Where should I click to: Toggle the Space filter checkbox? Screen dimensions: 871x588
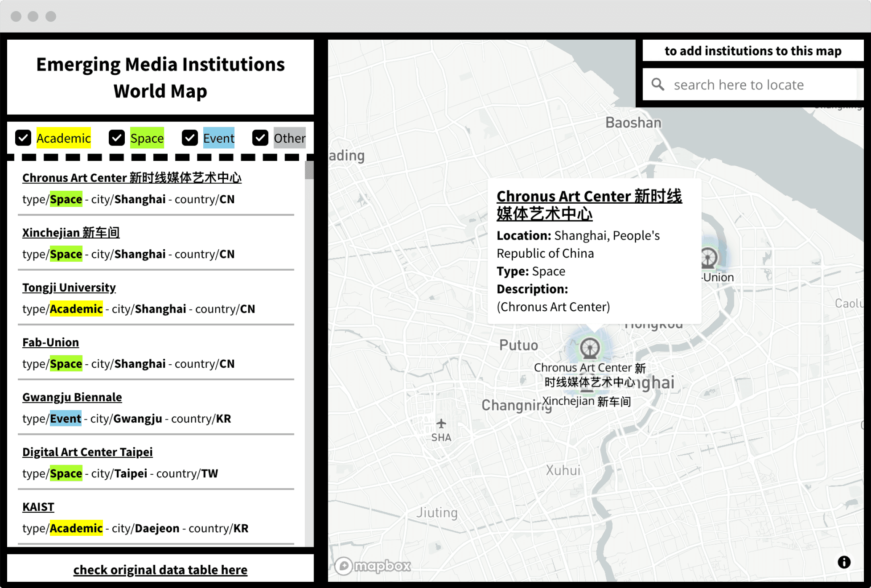pyautogui.click(x=117, y=138)
